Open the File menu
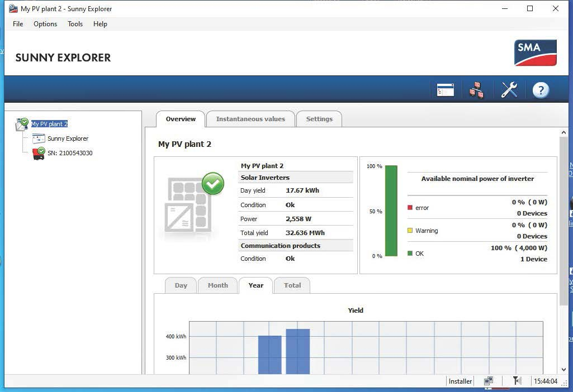The height and width of the screenshot is (392, 573). [x=18, y=24]
